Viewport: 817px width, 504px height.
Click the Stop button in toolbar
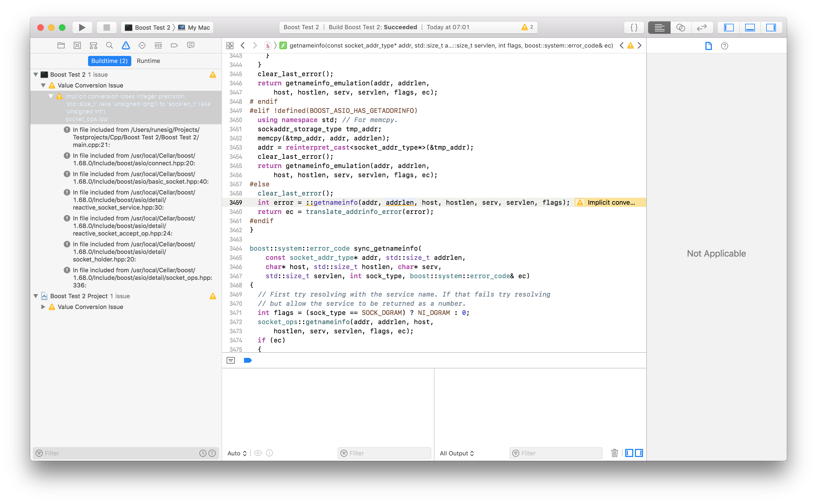tap(106, 27)
